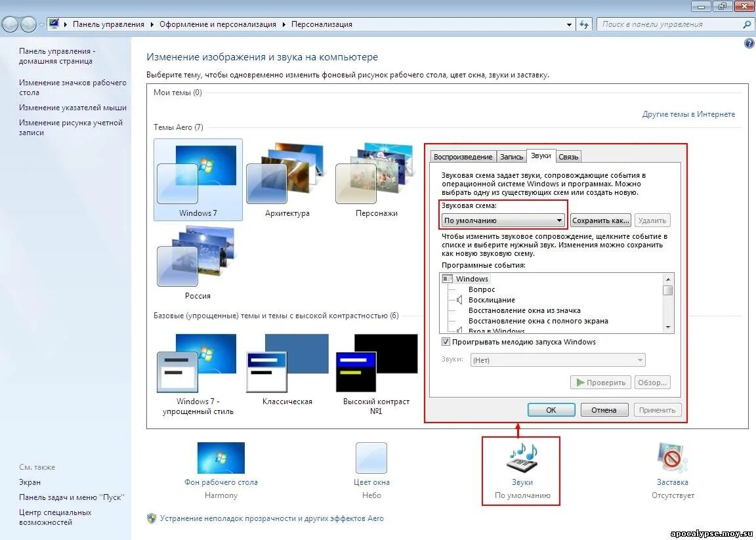
Task: Click inside the control panel search field
Action: coord(670,24)
